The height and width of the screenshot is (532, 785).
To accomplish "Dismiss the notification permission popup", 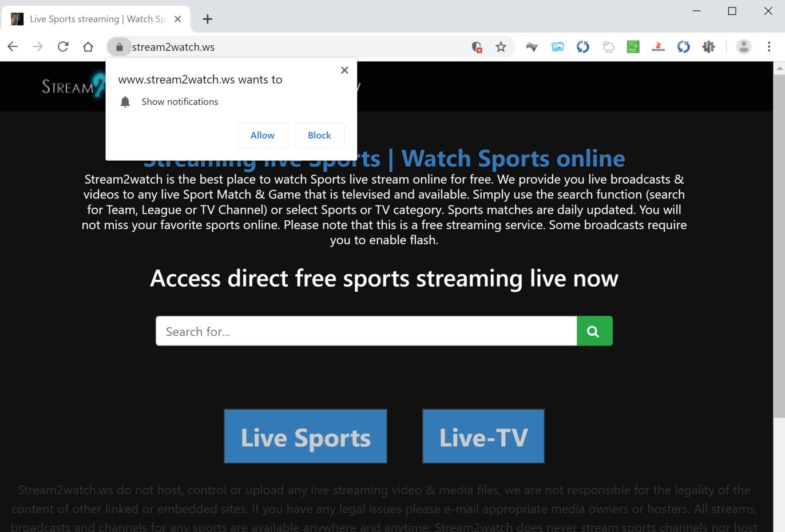I will [x=344, y=70].
